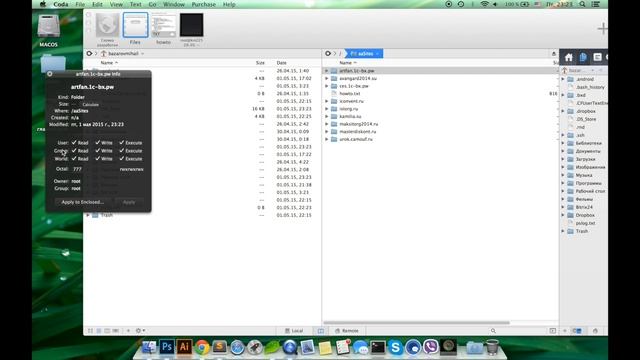640x360 pixels.
Task: Open the Messages bubble icon in the Dock
Action: tap(360, 347)
